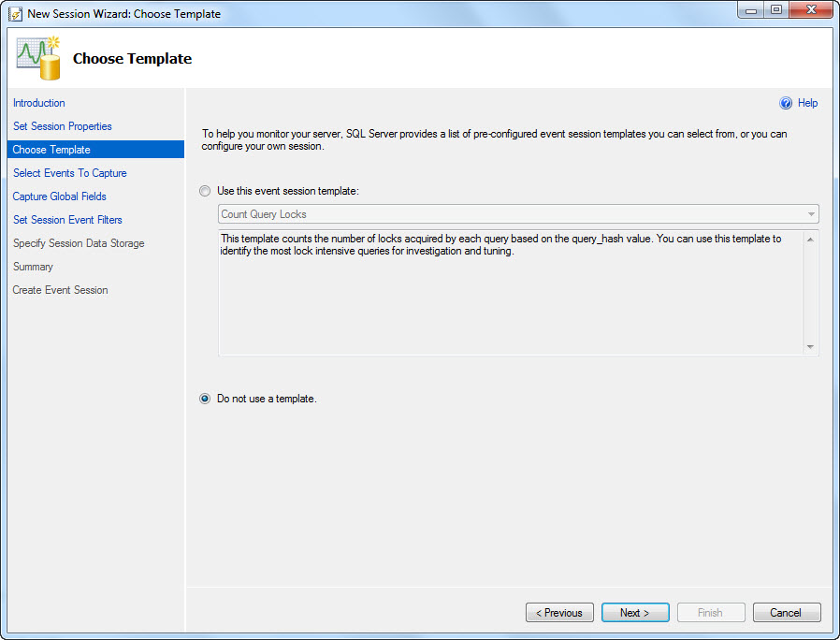Click the intro text about pre-configured templates
The image size is (840, 640).
coord(494,140)
